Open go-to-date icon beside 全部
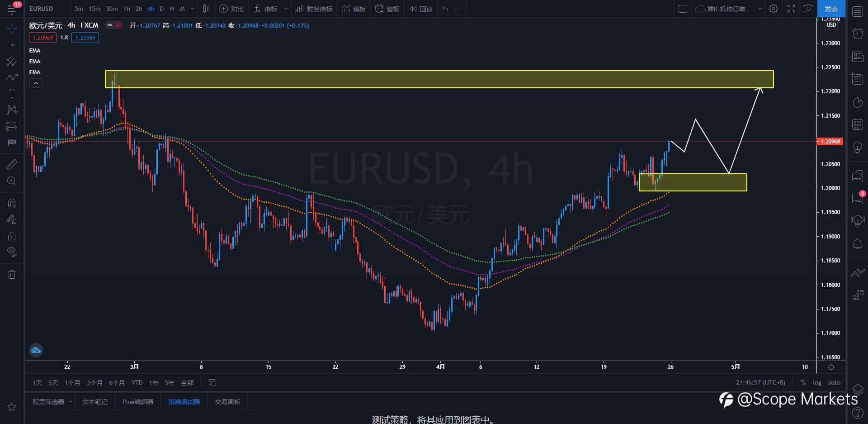This screenshot has width=868, height=424. coord(212,382)
